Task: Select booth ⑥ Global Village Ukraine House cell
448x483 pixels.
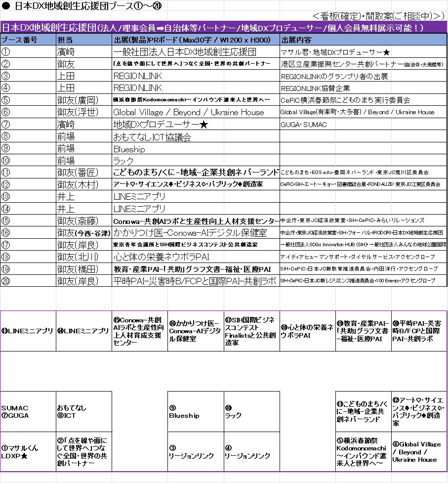Action: pyautogui.click(x=419, y=451)
